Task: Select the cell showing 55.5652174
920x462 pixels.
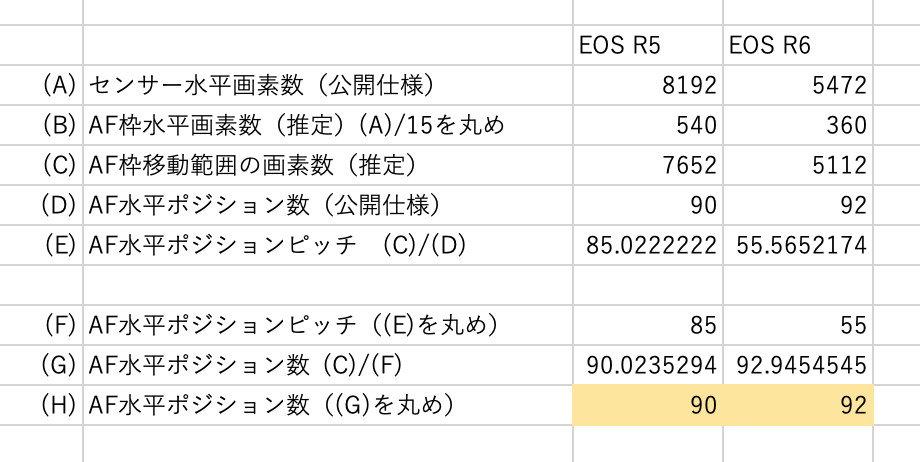Action: [x=797, y=246]
